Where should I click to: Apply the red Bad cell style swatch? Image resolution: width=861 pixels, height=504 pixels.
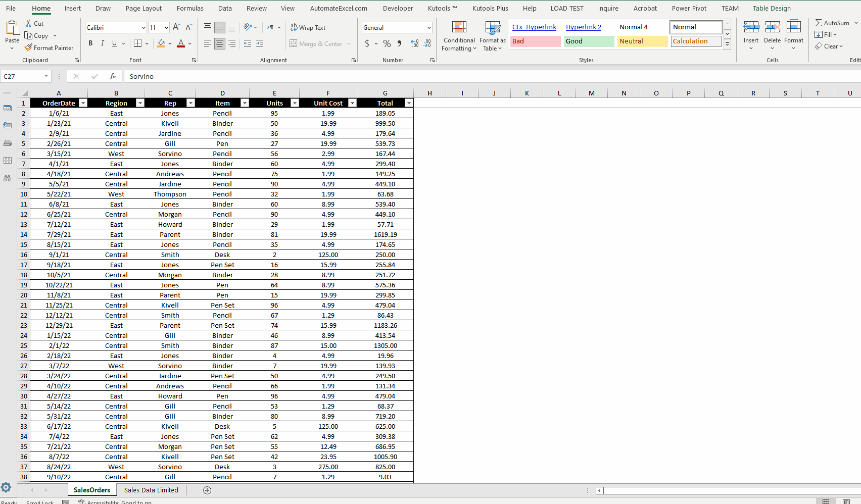(535, 41)
